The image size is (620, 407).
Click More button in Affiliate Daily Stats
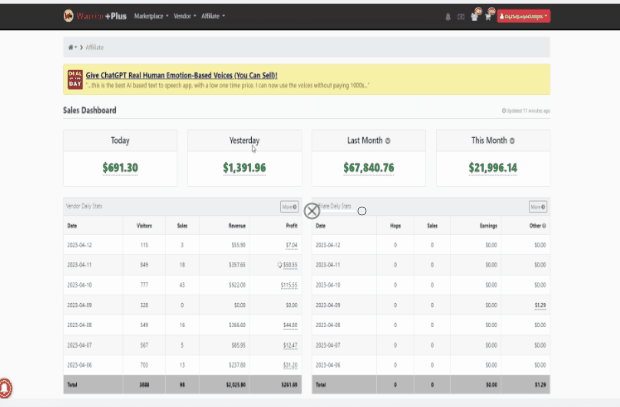(x=537, y=207)
